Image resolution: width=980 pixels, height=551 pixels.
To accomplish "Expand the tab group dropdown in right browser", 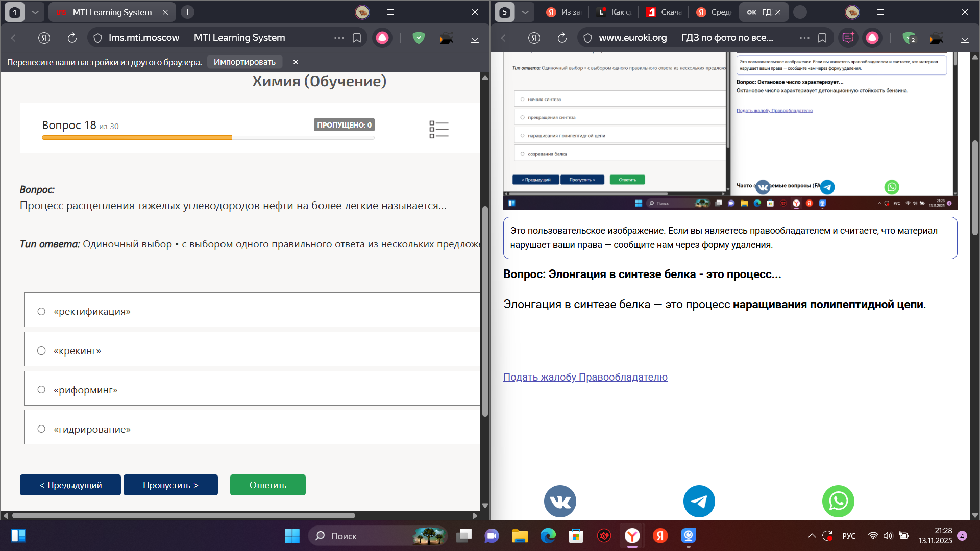I will pyautogui.click(x=525, y=12).
